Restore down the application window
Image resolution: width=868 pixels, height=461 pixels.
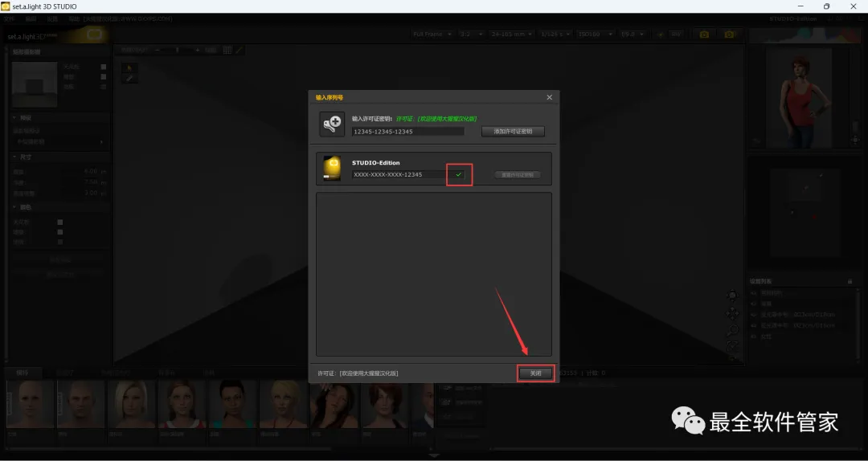(826, 6)
